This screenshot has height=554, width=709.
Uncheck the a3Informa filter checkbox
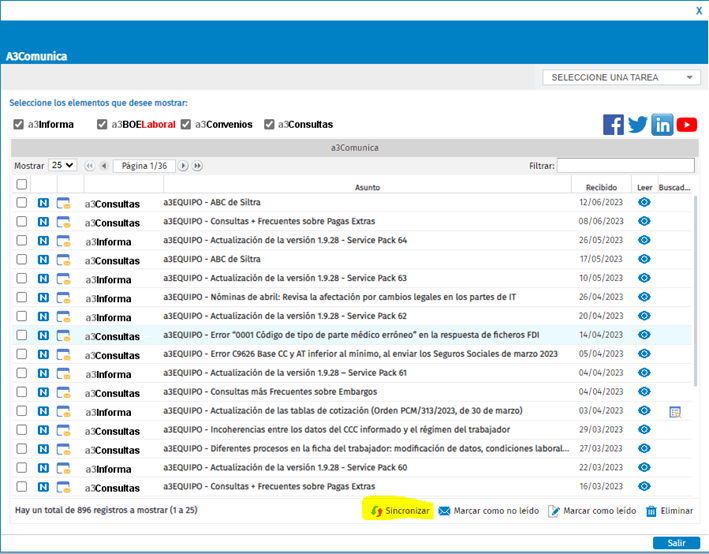pos(19,124)
